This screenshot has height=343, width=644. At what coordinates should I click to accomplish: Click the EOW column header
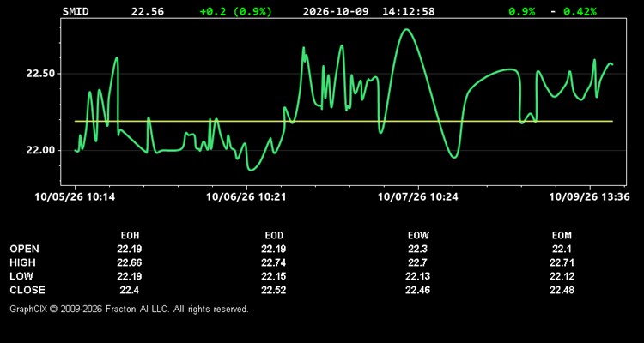pos(418,236)
